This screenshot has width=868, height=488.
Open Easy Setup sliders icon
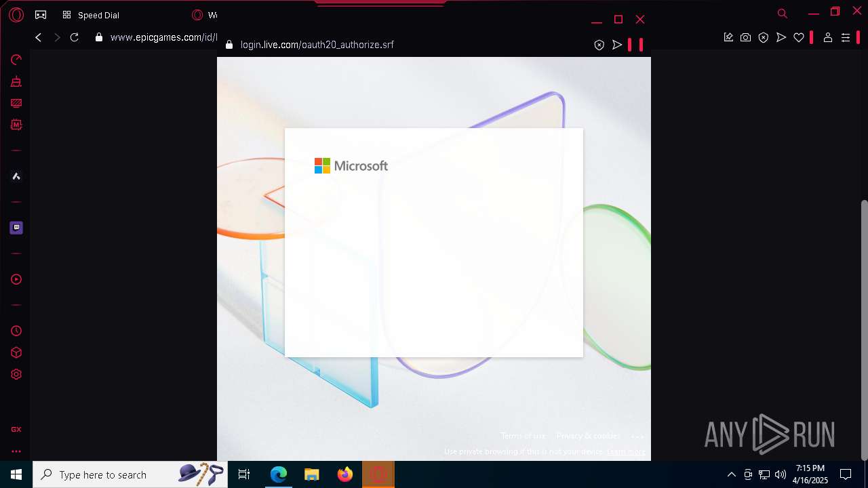coord(846,37)
